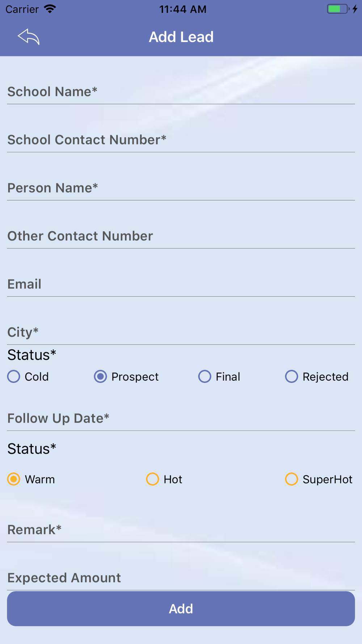
Task: Tap the back arrow icon
Action: (29, 37)
